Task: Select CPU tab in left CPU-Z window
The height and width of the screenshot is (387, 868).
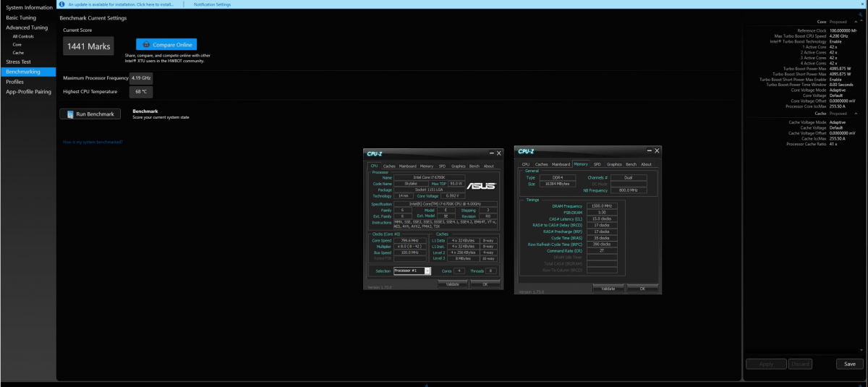Action: (374, 166)
